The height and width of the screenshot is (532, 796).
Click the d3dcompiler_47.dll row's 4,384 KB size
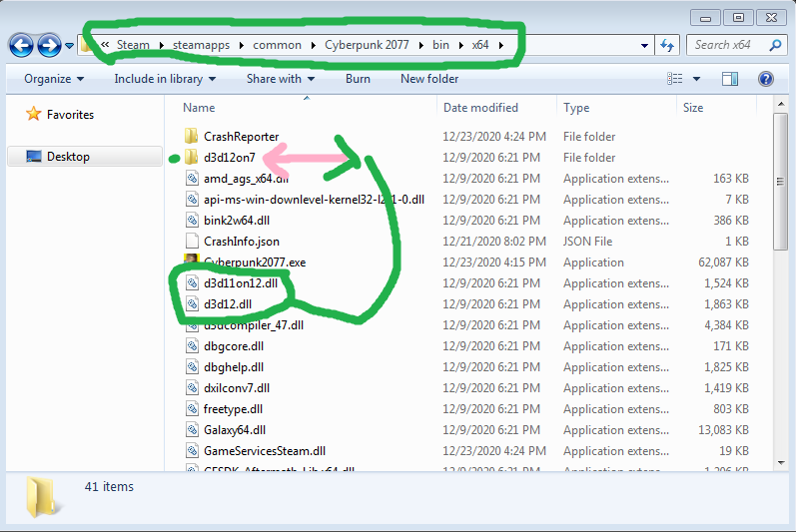(x=726, y=325)
